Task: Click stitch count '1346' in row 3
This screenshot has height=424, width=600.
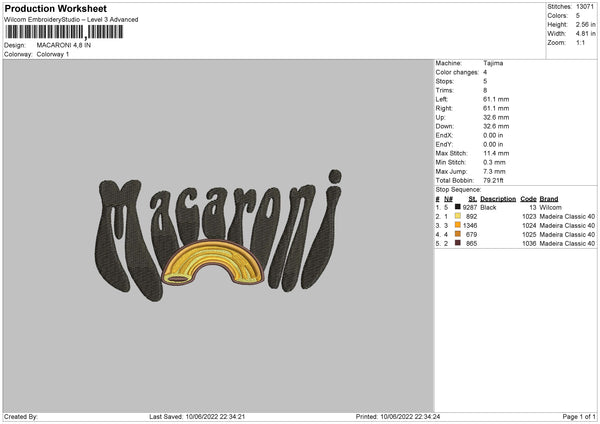Action: pos(470,225)
